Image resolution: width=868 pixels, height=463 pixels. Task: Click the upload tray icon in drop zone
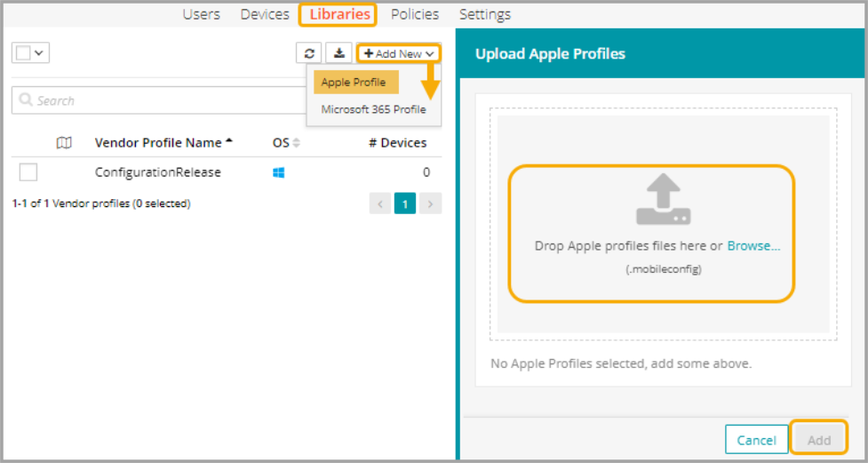(663, 200)
